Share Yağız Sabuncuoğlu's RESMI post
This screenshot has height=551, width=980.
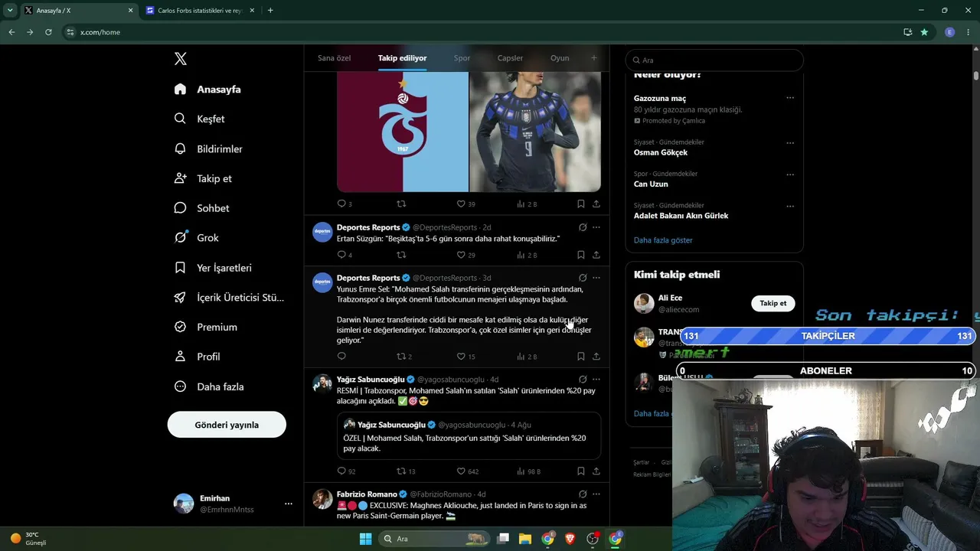(x=596, y=471)
